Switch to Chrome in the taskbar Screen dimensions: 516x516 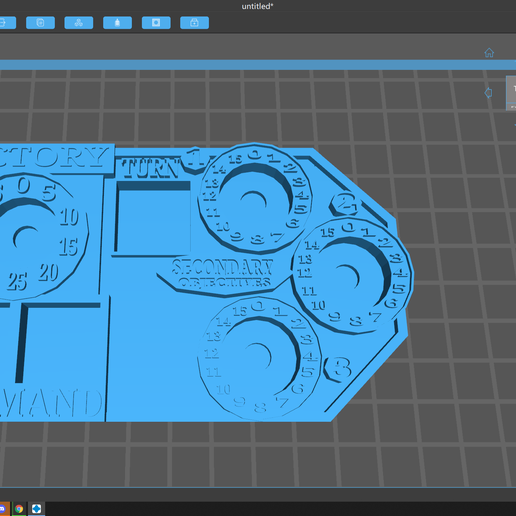19,509
